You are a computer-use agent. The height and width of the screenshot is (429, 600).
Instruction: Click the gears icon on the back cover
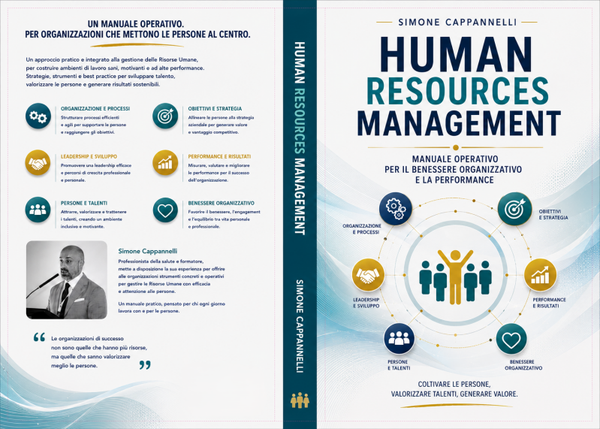(x=38, y=116)
